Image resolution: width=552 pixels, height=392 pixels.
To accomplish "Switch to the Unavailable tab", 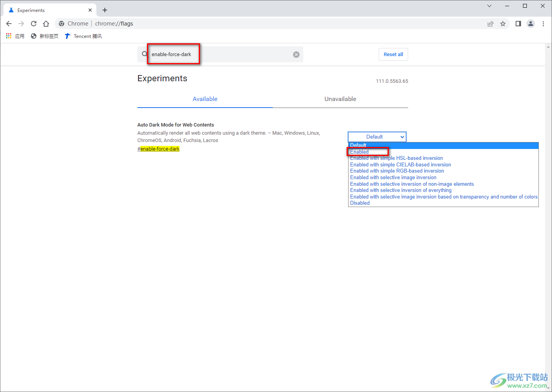I will click(340, 99).
